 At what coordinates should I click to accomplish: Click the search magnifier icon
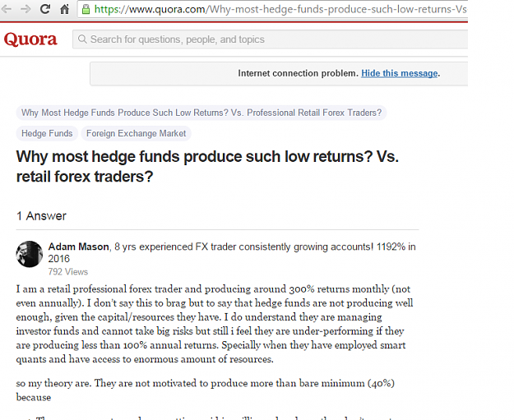(x=82, y=39)
